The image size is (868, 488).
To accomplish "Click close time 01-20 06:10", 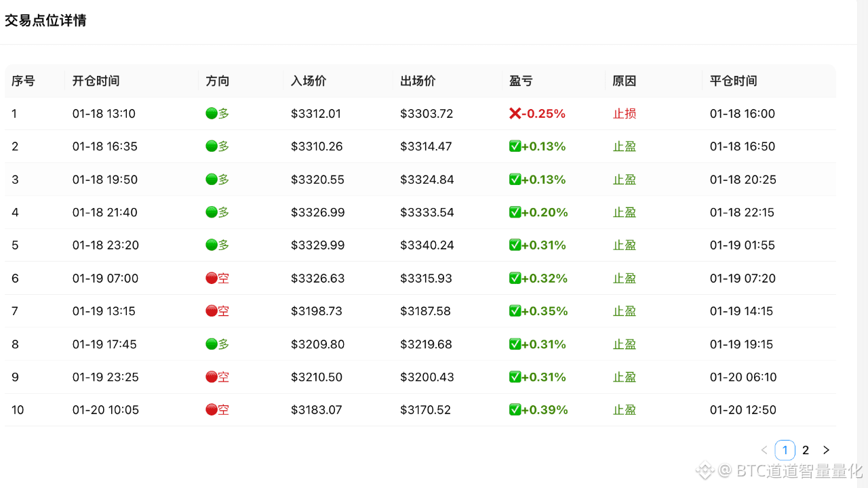I will pyautogui.click(x=743, y=377).
